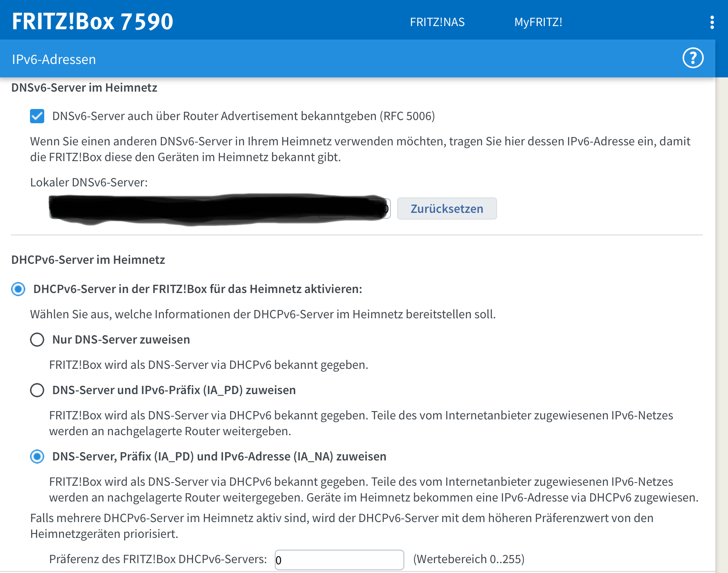Image resolution: width=728 pixels, height=573 pixels.
Task: Open the three-dot overflow menu
Action: tap(712, 23)
